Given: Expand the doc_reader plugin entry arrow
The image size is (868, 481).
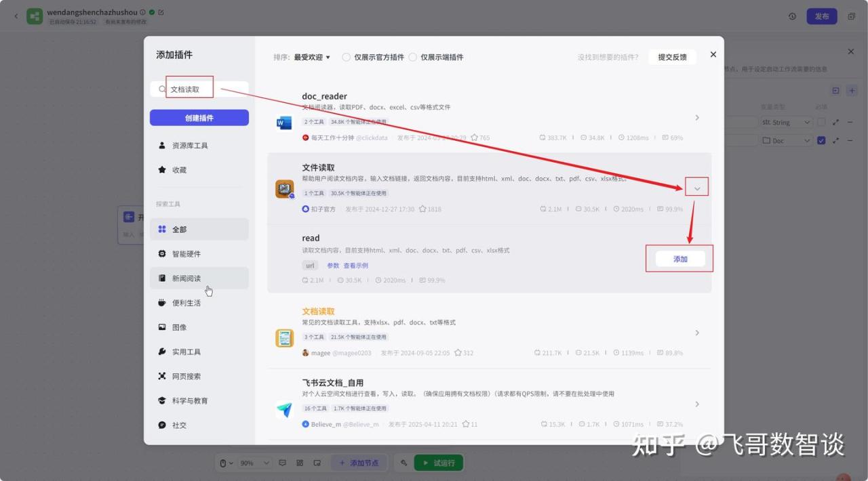Looking at the screenshot, I should coord(697,118).
